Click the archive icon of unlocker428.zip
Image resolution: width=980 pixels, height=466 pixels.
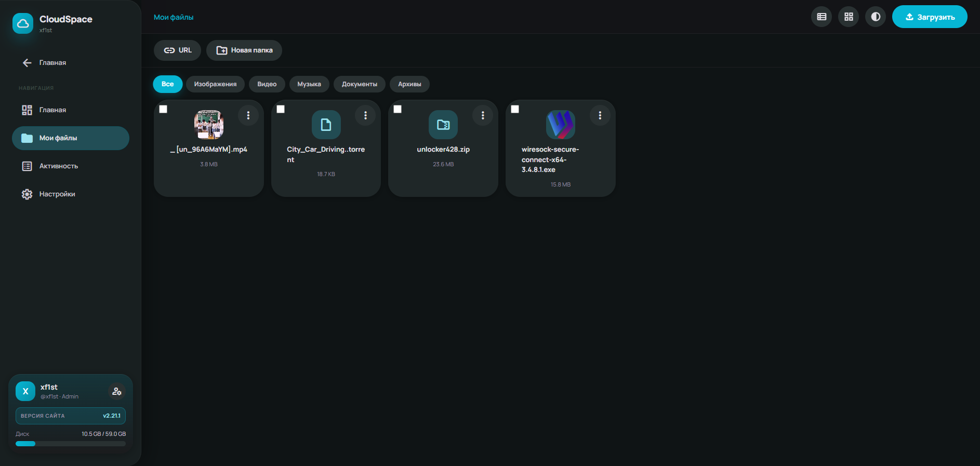[x=443, y=125]
